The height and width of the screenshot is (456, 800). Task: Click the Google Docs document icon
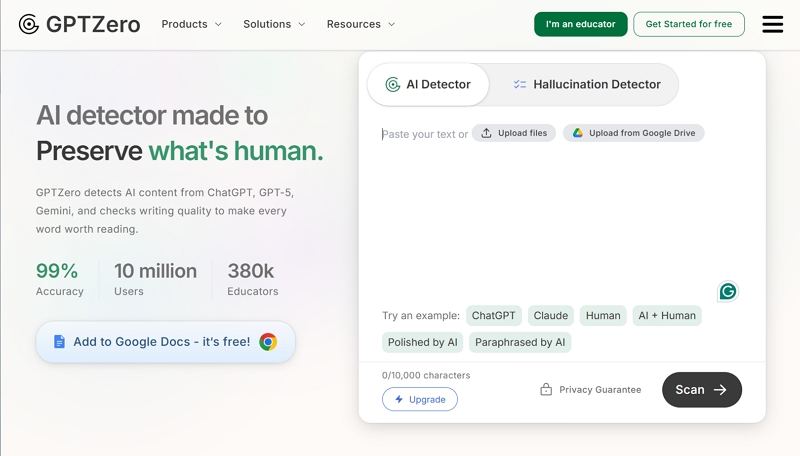click(59, 342)
